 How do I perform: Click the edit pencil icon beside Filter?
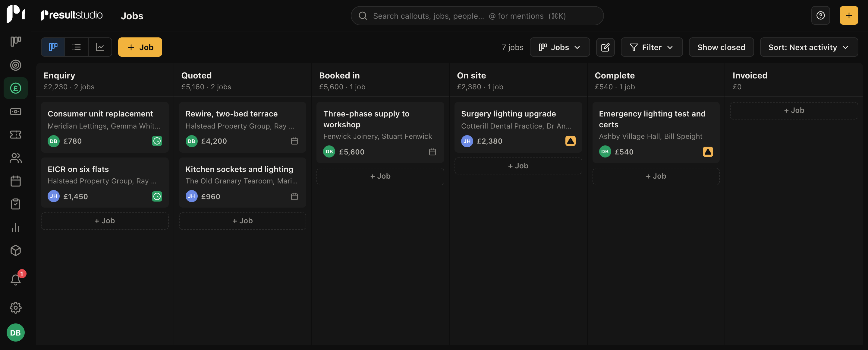pyautogui.click(x=605, y=47)
